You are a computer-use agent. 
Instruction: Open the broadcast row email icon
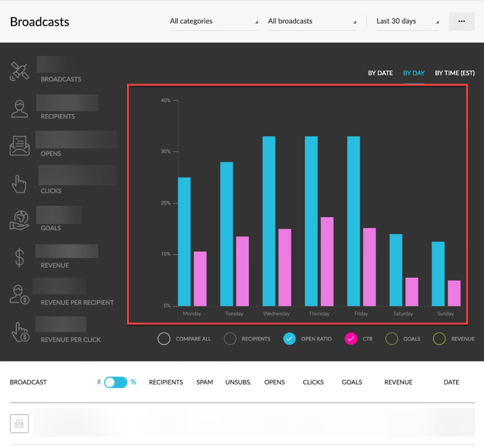point(19,423)
